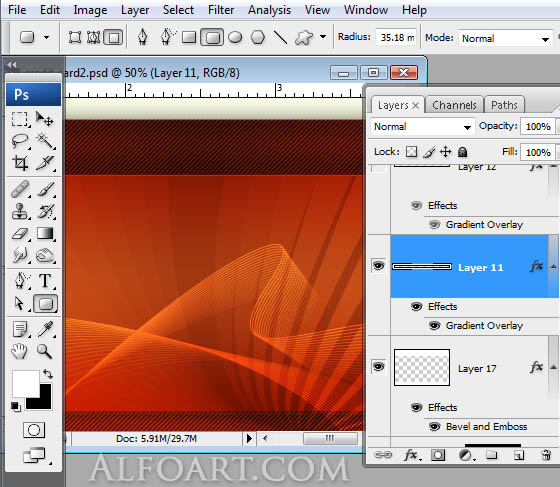Viewport: 560px width, 487px height.
Task: Select the Eyedropper tool
Action: pyautogui.click(x=45, y=329)
